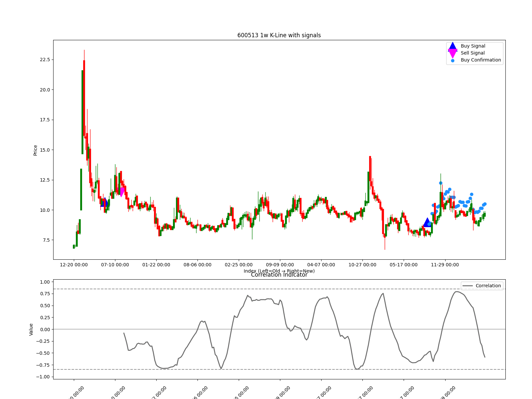Click the '09-09 00:00' date tick label
The image size is (532, 399).
(280, 265)
